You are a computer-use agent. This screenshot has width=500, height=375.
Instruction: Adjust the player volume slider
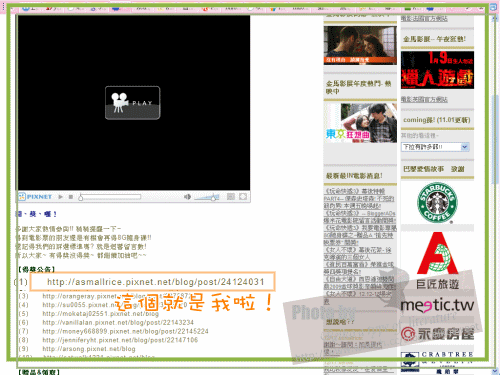point(207,197)
